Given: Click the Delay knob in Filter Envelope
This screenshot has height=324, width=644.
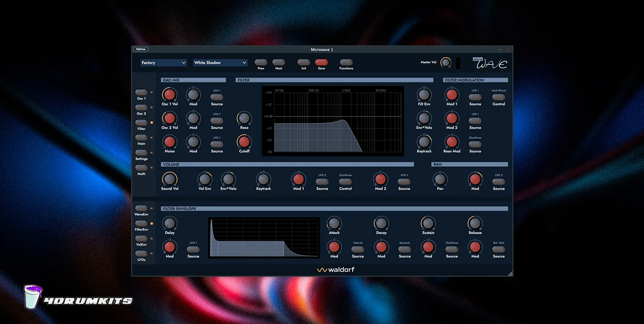Looking at the screenshot, I should pyautogui.click(x=169, y=223).
